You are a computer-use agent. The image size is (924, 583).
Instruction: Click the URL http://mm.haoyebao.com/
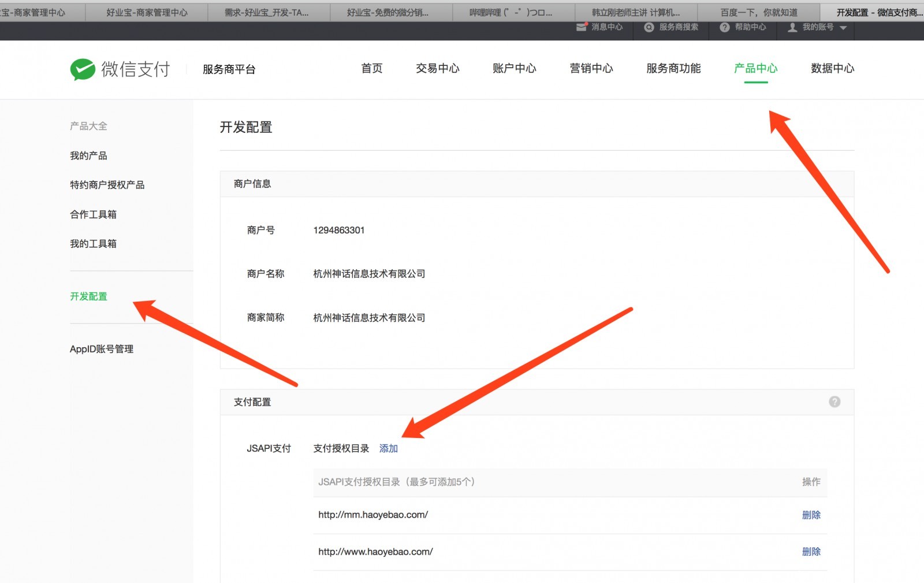[x=373, y=515]
